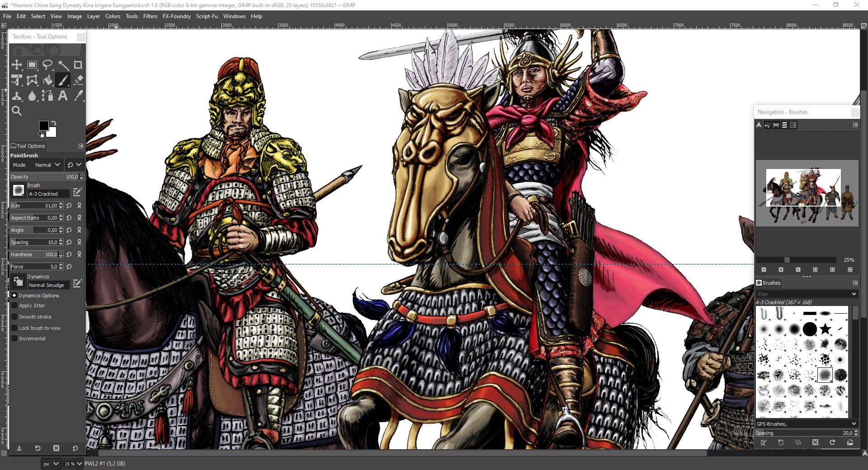Check the Incremental option
868x470 pixels.
pos(14,338)
